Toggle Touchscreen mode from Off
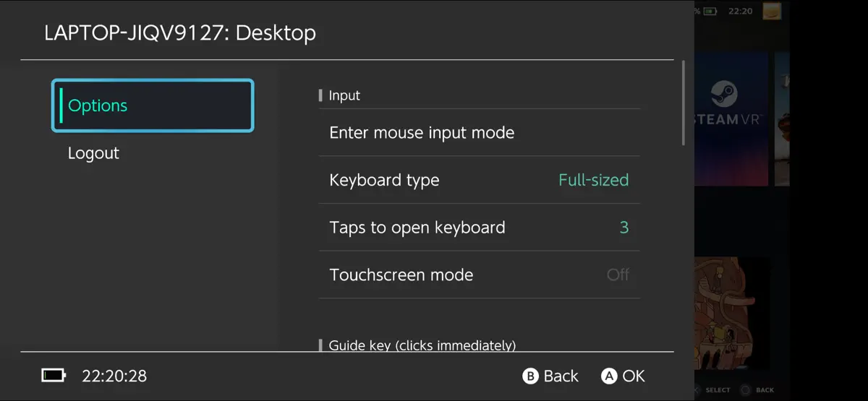The image size is (868, 401). point(480,275)
